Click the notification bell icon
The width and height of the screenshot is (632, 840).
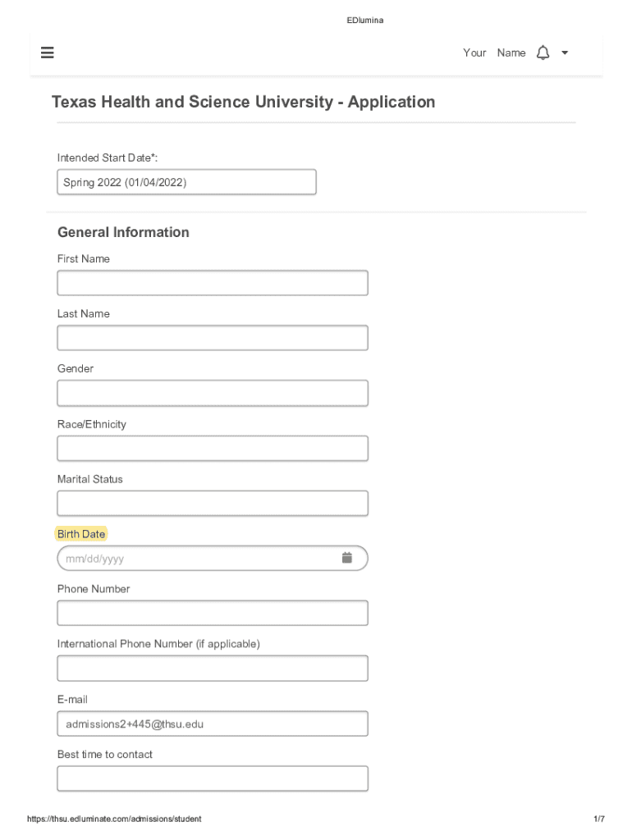[543, 52]
